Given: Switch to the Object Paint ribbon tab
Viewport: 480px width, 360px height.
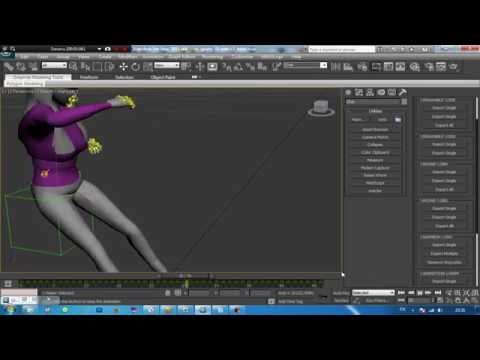Looking at the screenshot, I should tap(163, 77).
